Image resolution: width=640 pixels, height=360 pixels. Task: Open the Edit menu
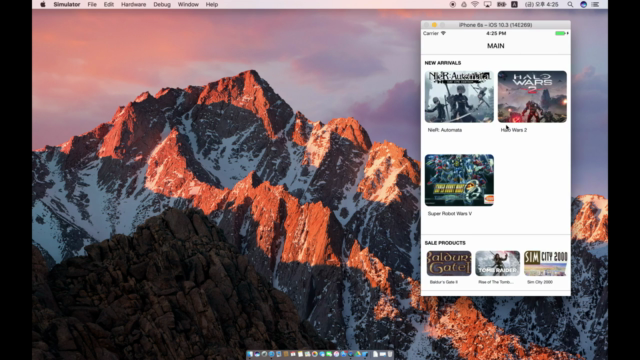[x=109, y=4]
